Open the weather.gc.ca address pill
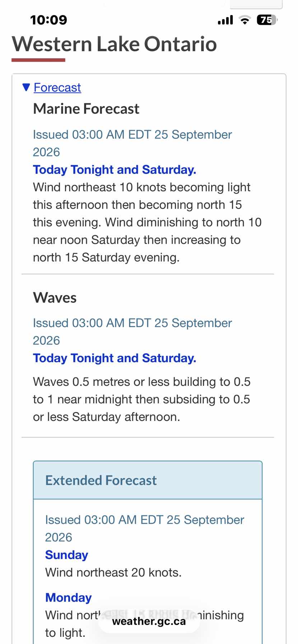Screen dimensions: 298x644 [x=149, y=621]
